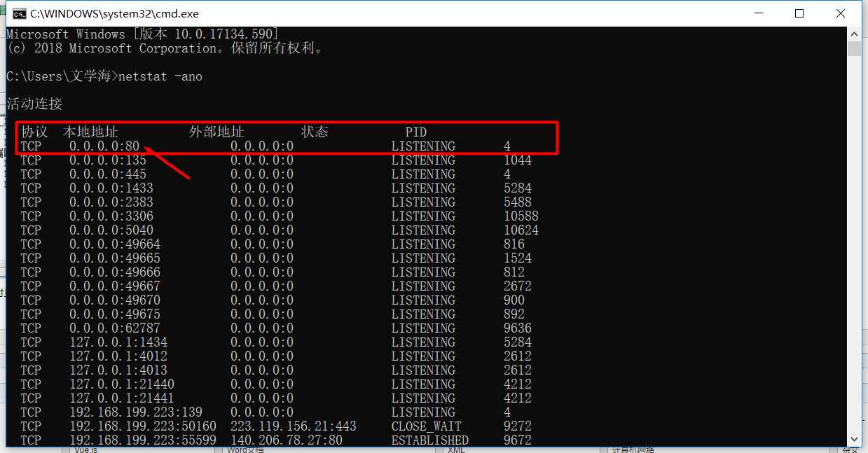Click PID value 1524
868x453 pixels.
[518, 258]
